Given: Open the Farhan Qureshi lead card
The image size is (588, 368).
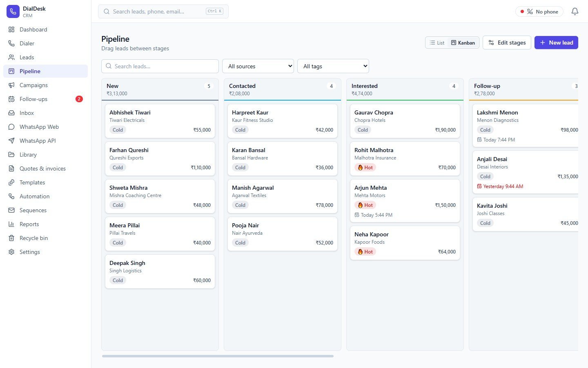Looking at the screenshot, I should pyautogui.click(x=160, y=159).
